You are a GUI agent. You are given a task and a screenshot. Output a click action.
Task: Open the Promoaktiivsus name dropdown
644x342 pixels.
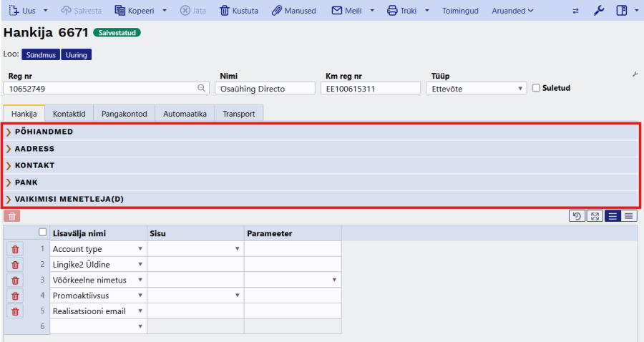click(x=140, y=295)
